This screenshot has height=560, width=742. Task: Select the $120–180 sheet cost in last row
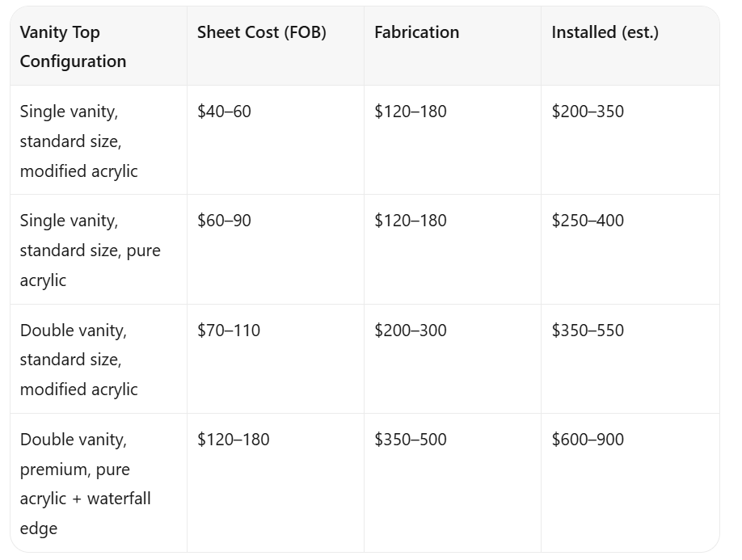click(234, 440)
